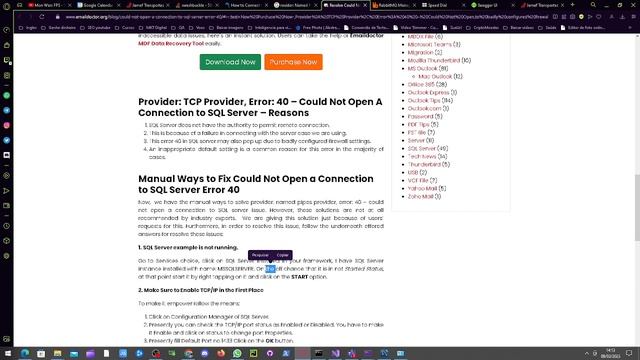This screenshot has height=360, width=640.
Task: Open the Mozilla Thunderbird category link
Action: (x=433, y=60)
